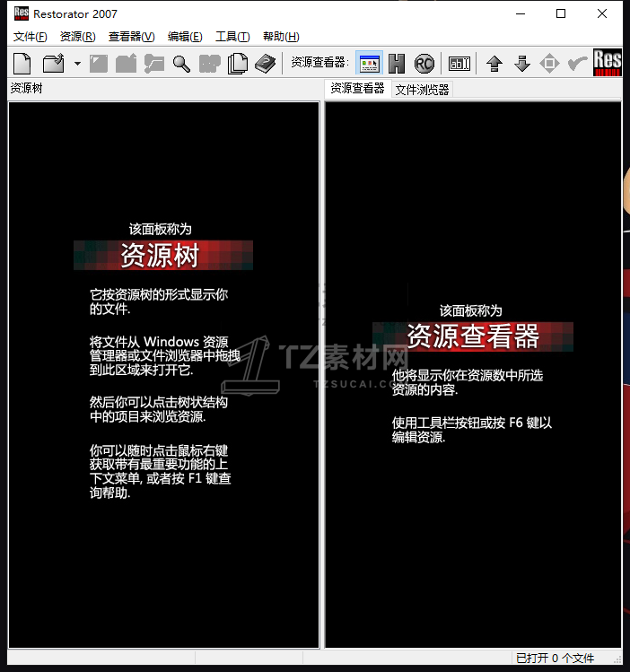Open the 编辑(E) menu
This screenshot has width=630, height=672.
pyautogui.click(x=185, y=37)
